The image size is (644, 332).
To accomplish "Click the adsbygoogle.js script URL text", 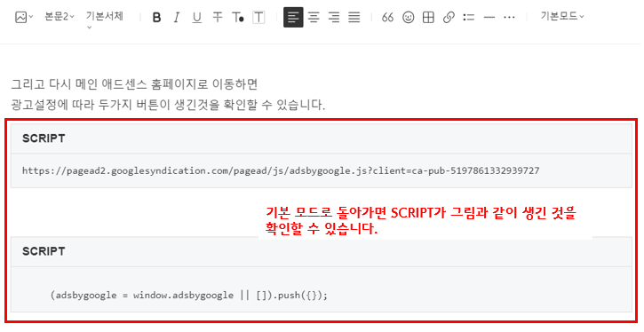I will click(x=281, y=170).
